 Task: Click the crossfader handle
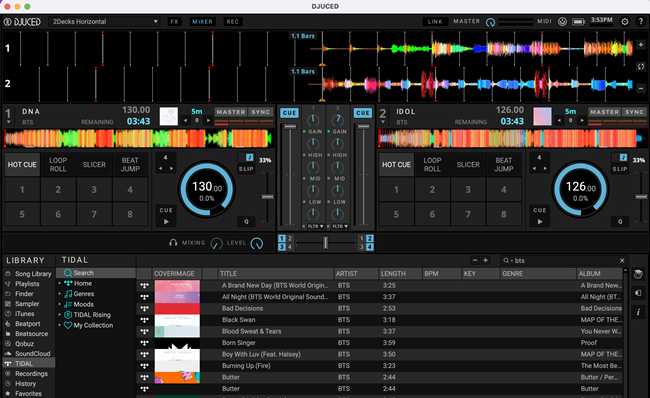click(325, 242)
